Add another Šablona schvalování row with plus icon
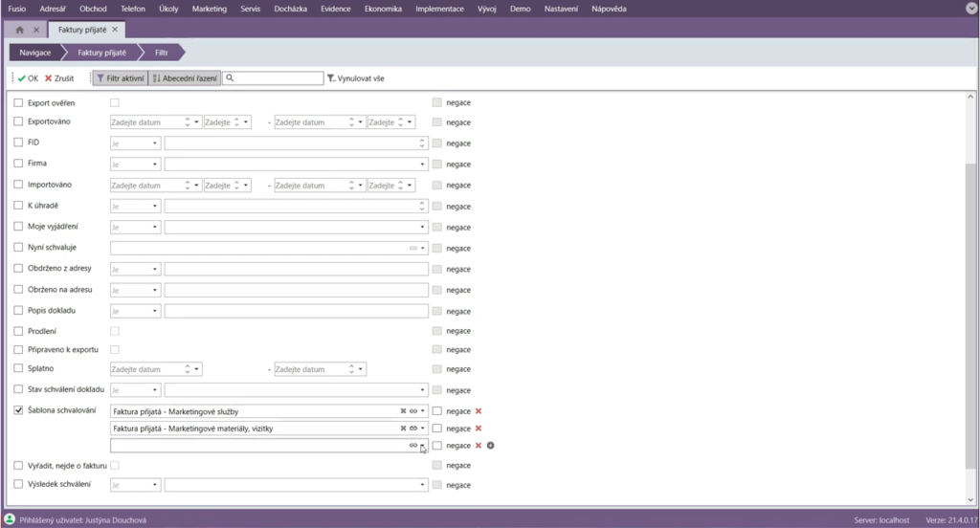The height and width of the screenshot is (528, 980). tap(490, 446)
